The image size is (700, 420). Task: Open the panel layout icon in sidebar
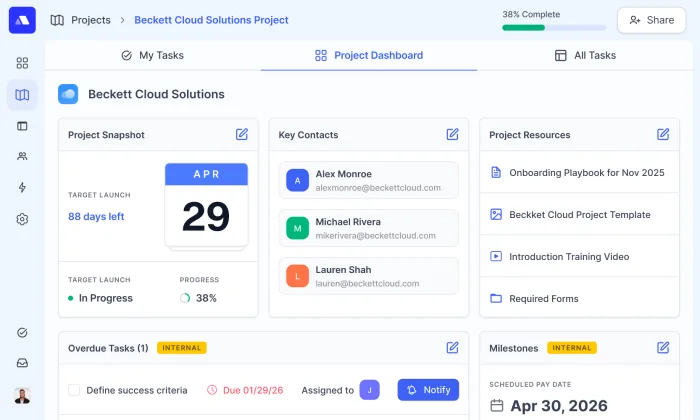click(x=22, y=126)
